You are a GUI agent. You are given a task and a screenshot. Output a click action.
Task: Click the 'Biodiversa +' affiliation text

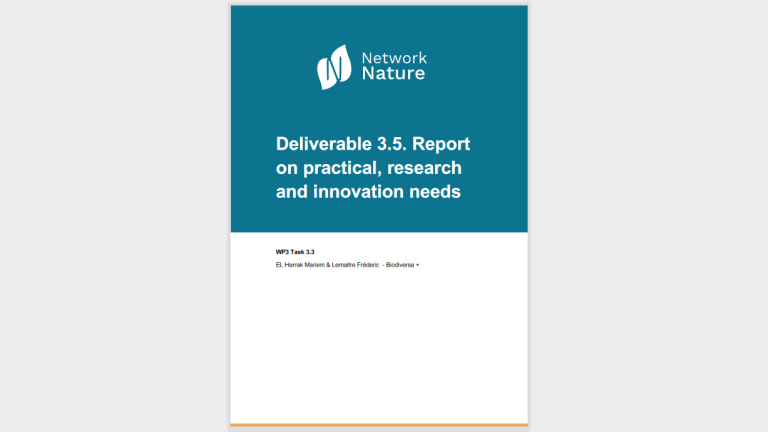coord(403,263)
